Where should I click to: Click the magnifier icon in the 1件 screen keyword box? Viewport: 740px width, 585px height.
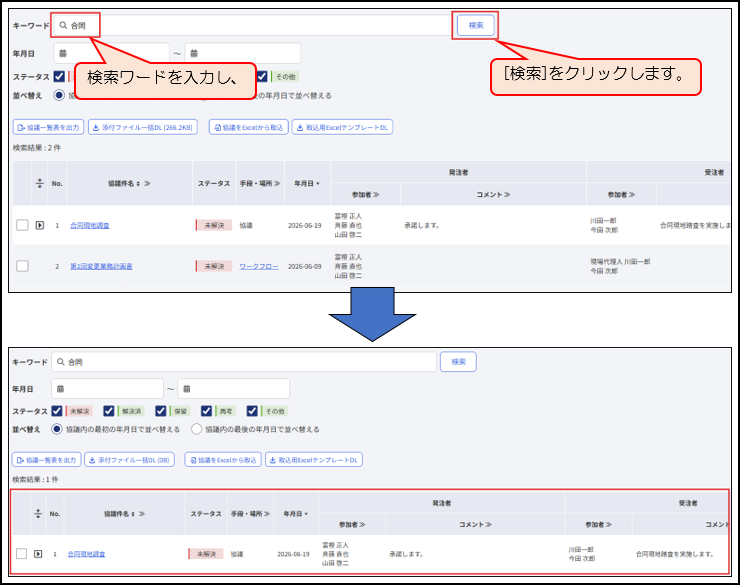coord(60,362)
